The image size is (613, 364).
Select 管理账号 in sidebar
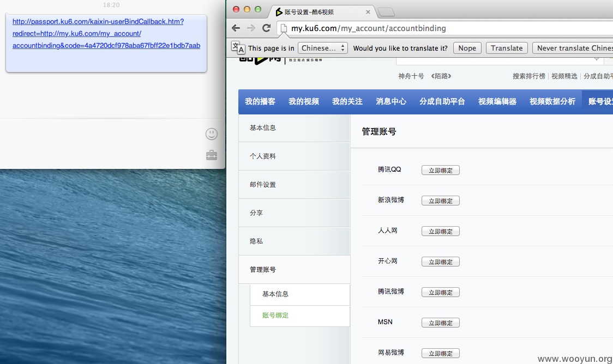pyautogui.click(x=295, y=270)
